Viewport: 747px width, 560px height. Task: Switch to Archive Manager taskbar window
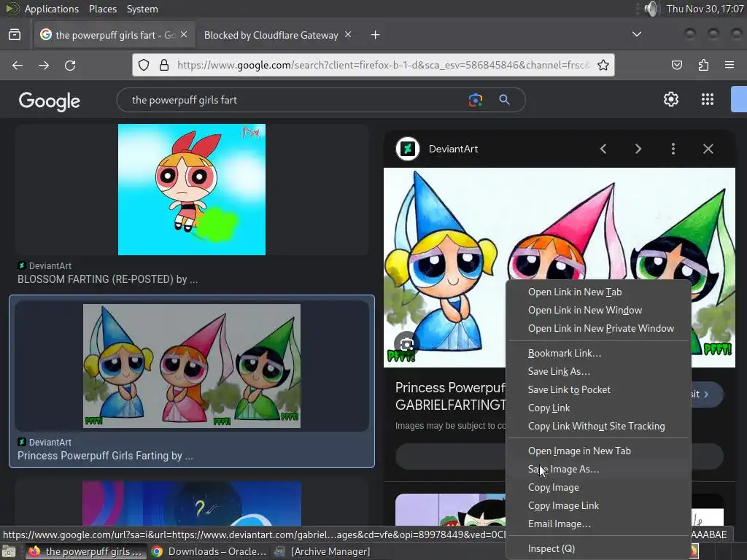(x=323, y=551)
